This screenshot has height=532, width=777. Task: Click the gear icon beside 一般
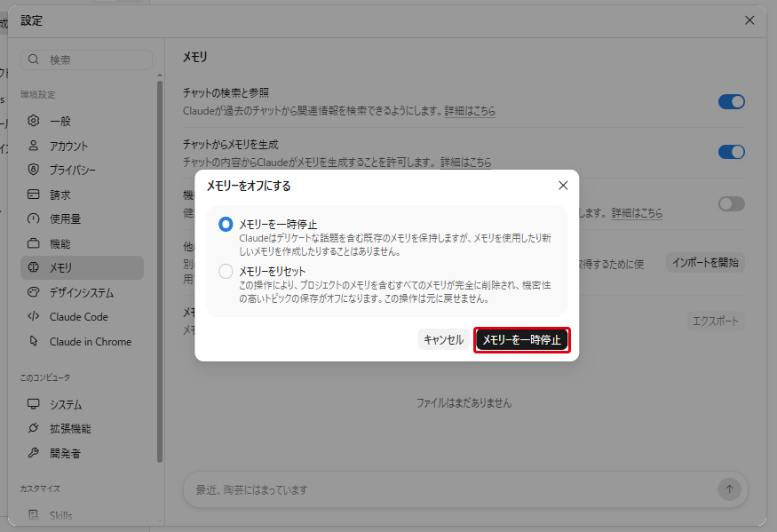33,121
